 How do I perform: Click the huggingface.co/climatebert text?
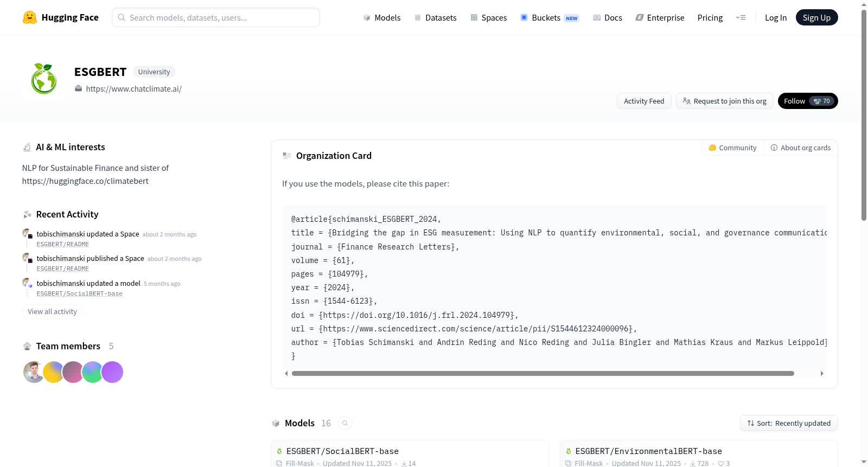85,181
